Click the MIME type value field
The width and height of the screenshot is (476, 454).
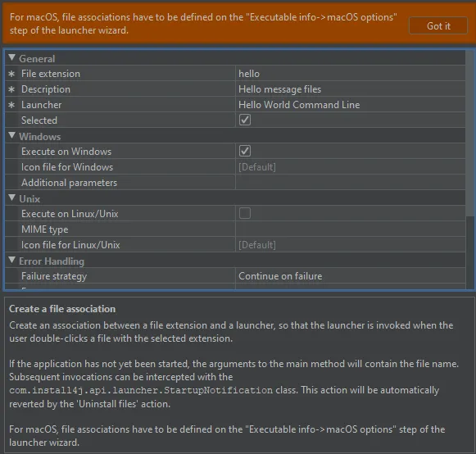click(351, 229)
